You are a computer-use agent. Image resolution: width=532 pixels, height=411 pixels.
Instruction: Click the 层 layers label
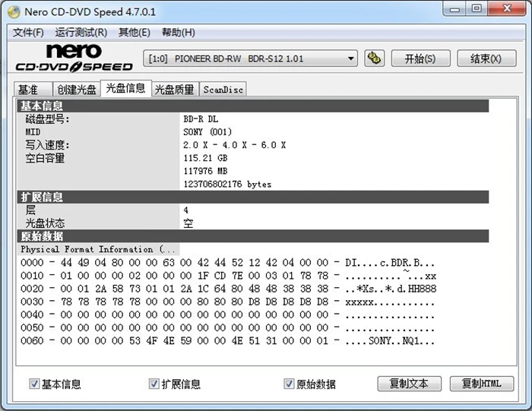pyautogui.click(x=30, y=210)
